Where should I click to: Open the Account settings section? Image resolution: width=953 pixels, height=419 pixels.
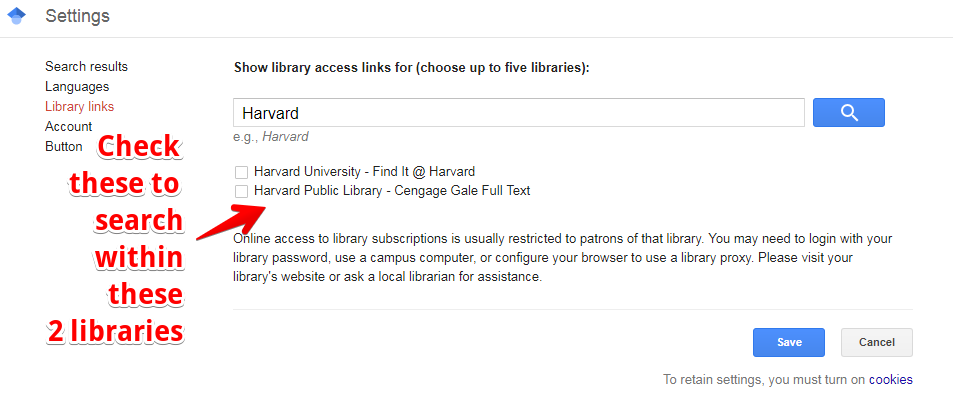coord(69,126)
